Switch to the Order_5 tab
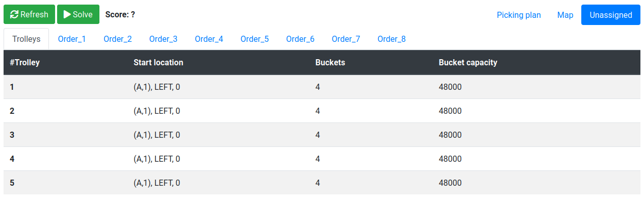644x199 pixels. (x=254, y=39)
